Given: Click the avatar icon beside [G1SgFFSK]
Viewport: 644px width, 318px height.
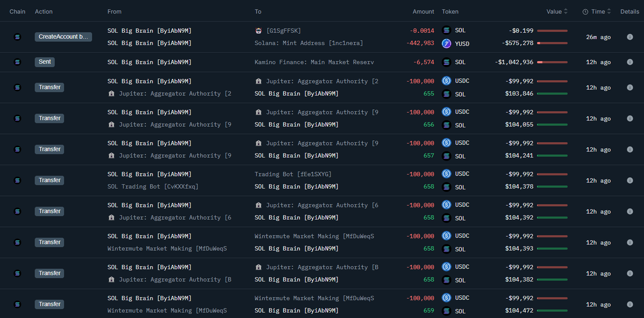Looking at the screenshot, I should click(258, 31).
